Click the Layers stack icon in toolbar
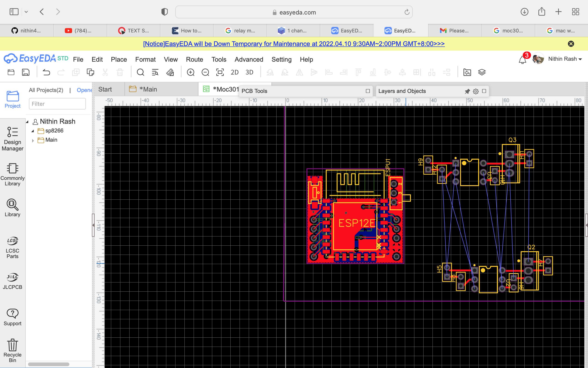Screen dimensions: 588x368 (x=482, y=72)
